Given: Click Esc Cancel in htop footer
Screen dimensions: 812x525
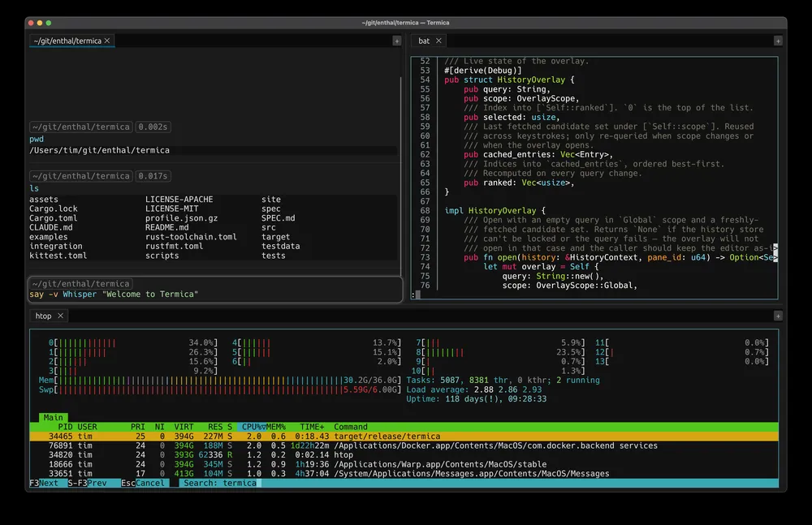Looking at the screenshot, I should (x=142, y=483).
